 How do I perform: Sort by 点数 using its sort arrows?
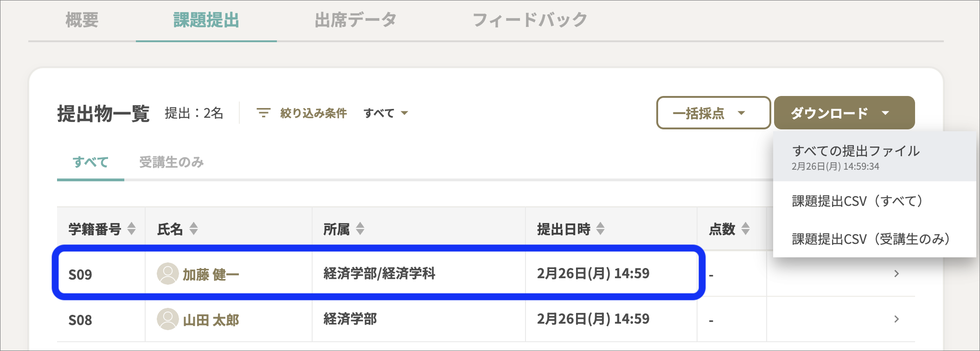click(x=746, y=229)
